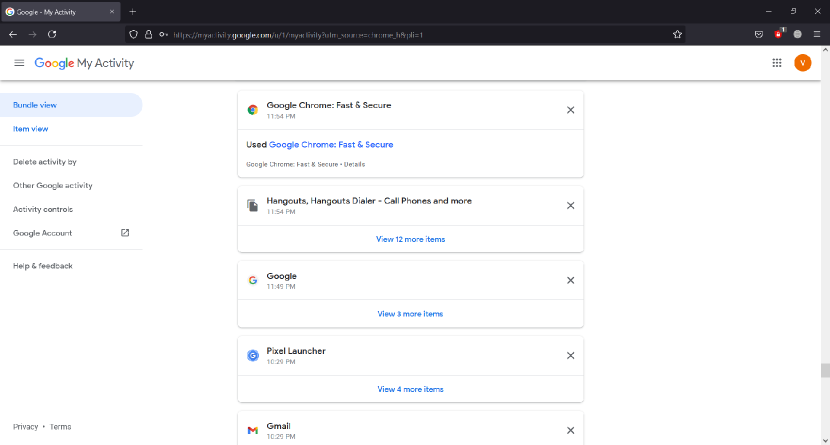Screen dimensions: 830x445
Task: Click scrollbar up arrow
Action: [825, 50]
